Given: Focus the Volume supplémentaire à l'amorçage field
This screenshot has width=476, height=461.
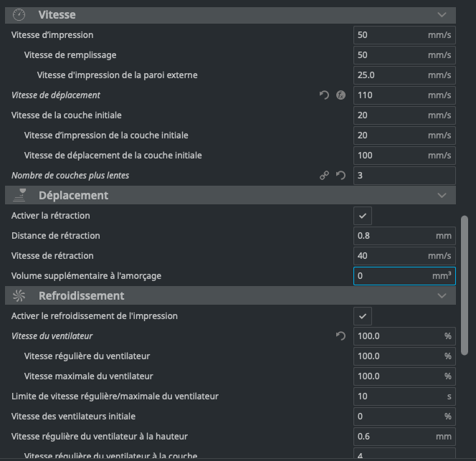Looking at the screenshot, I should pyautogui.click(x=387, y=276).
